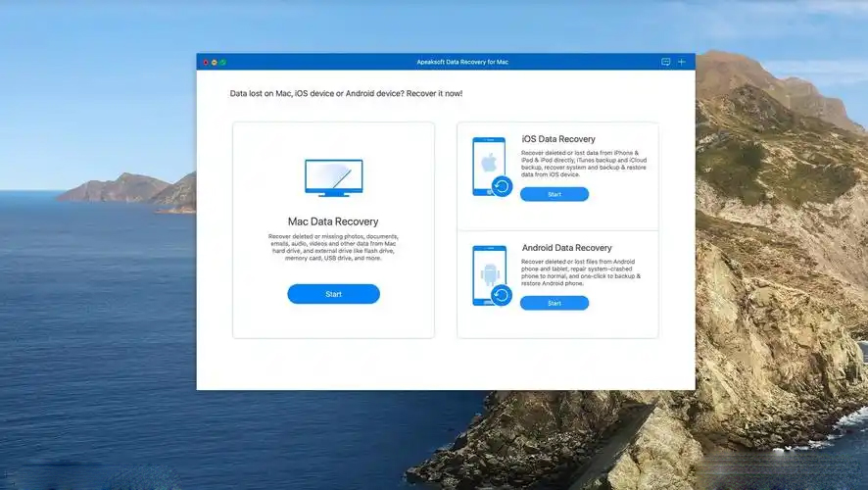Image resolution: width=868 pixels, height=490 pixels.
Task: Start iOS Data Recovery
Action: pos(555,194)
